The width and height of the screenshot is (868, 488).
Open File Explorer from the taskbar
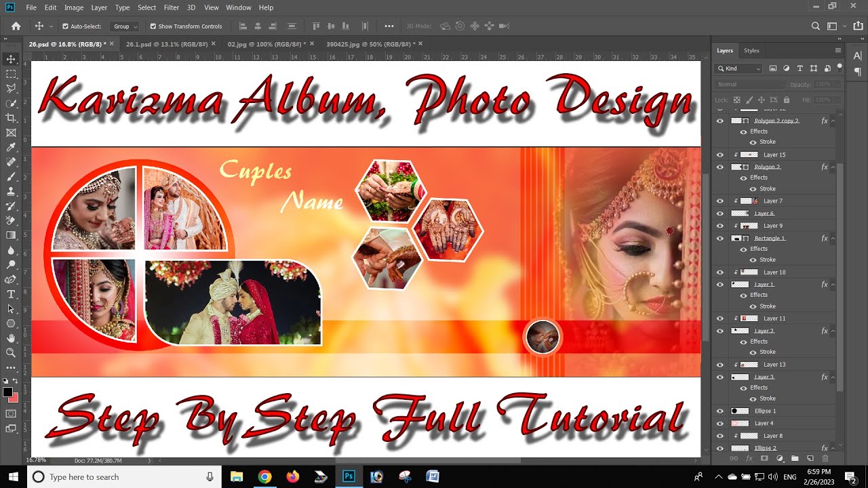[x=237, y=476]
